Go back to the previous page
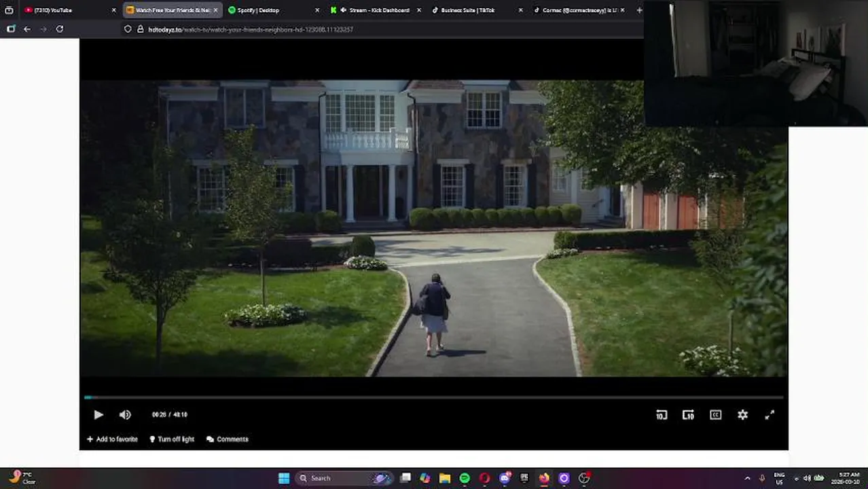868x489 pixels. tap(27, 29)
